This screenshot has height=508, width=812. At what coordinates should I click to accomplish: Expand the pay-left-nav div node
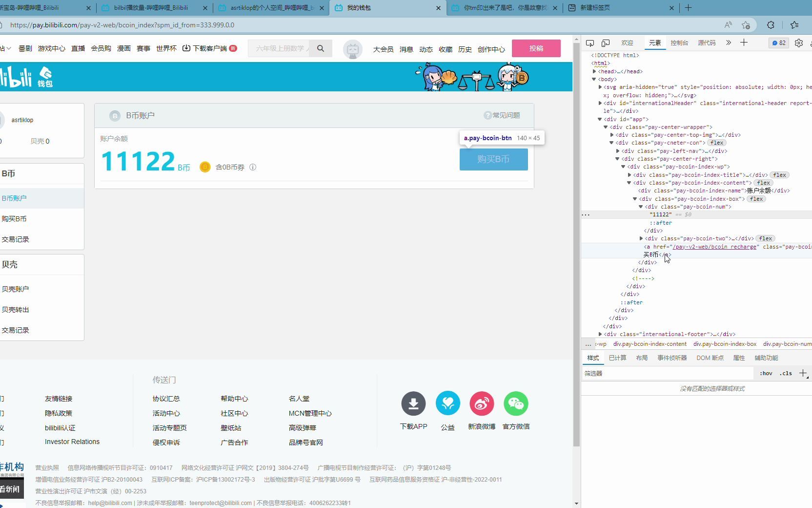[x=618, y=151]
